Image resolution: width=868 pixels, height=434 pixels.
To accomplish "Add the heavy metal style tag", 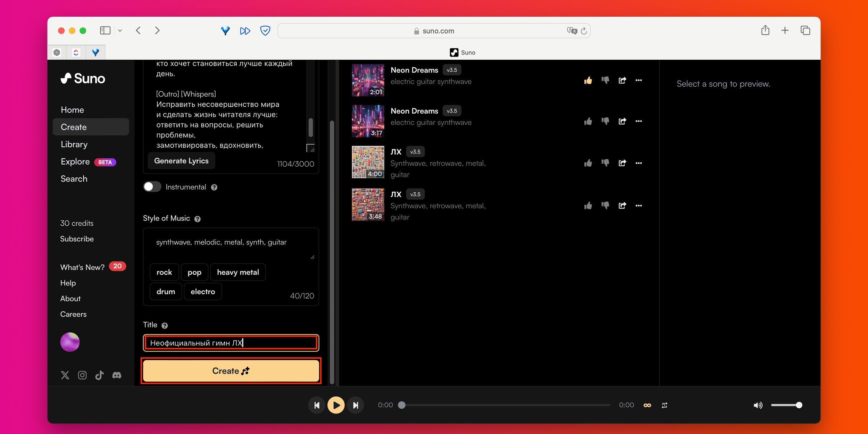I will pos(238,272).
